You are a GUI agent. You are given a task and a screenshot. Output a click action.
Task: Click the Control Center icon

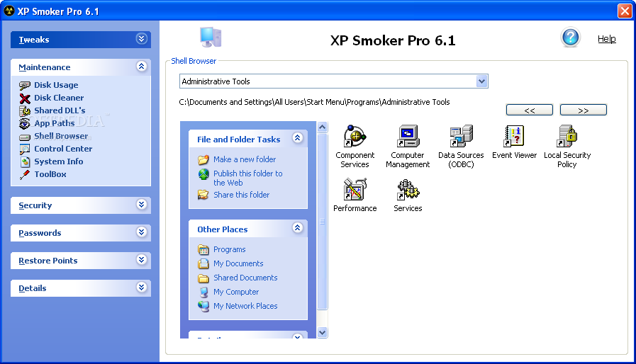pyautogui.click(x=25, y=149)
